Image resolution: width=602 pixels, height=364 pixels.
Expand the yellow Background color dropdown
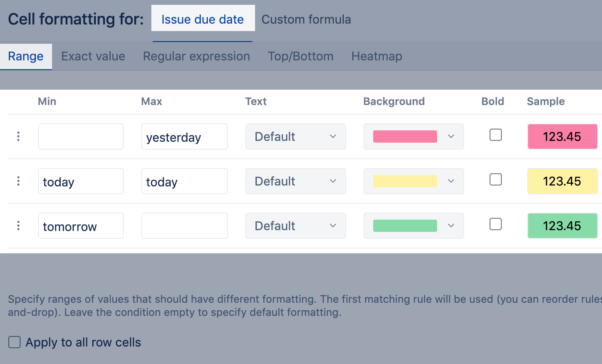tap(413, 181)
